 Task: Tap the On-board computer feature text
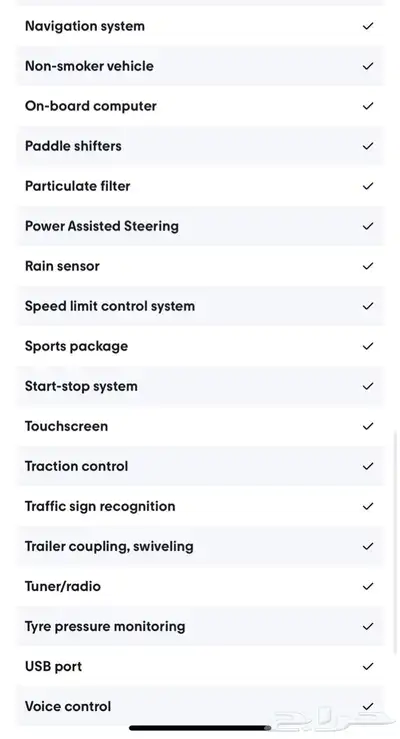click(x=90, y=106)
